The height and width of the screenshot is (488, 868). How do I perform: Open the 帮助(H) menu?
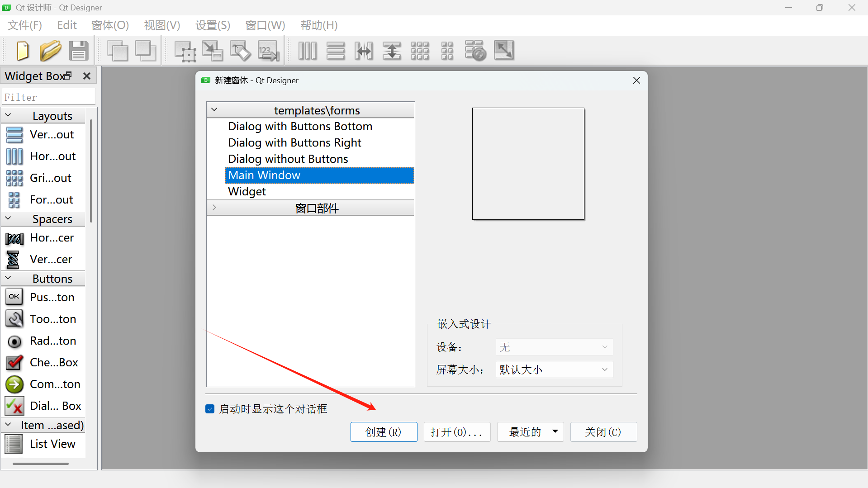(319, 25)
